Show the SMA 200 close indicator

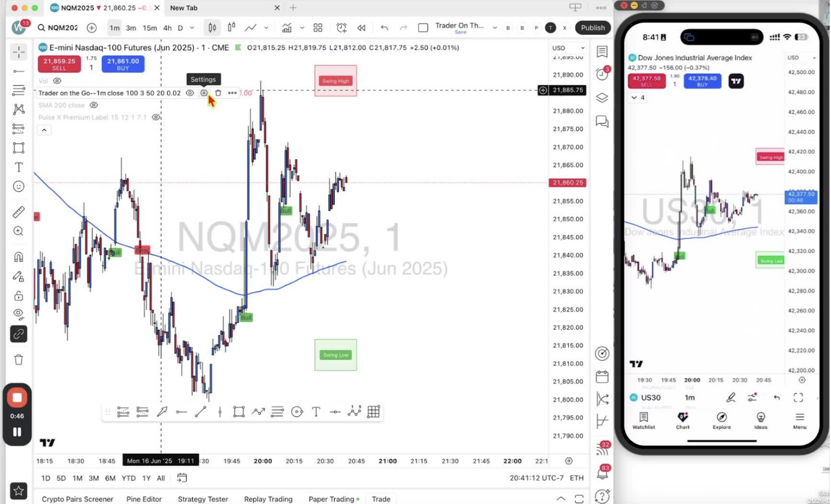pyautogui.click(x=94, y=105)
